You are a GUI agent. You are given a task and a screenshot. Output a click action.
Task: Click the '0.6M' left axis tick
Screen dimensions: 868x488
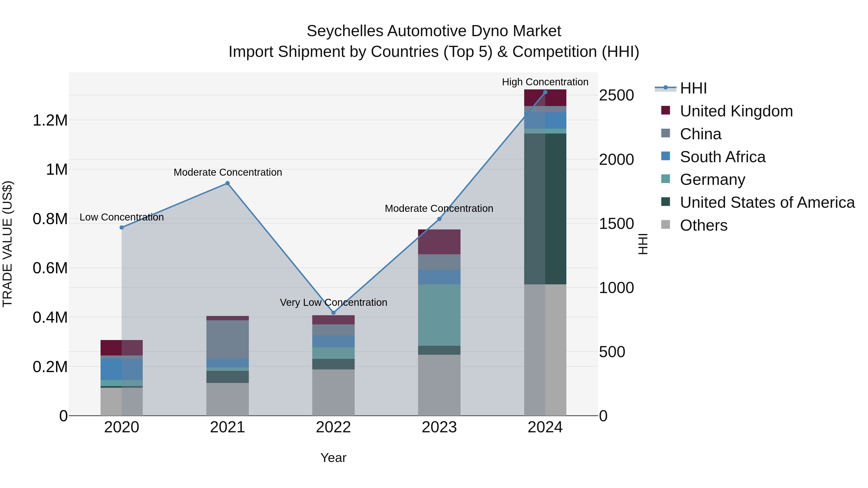[50, 268]
